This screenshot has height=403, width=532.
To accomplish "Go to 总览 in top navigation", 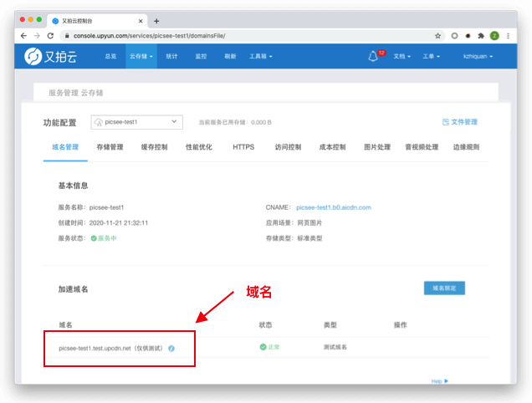I will point(110,56).
